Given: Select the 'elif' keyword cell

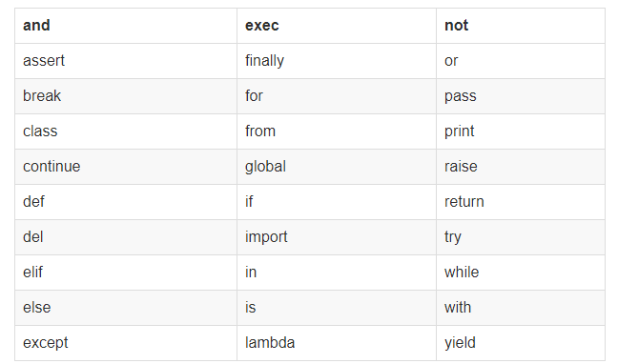Looking at the screenshot, I should point(126,273).
